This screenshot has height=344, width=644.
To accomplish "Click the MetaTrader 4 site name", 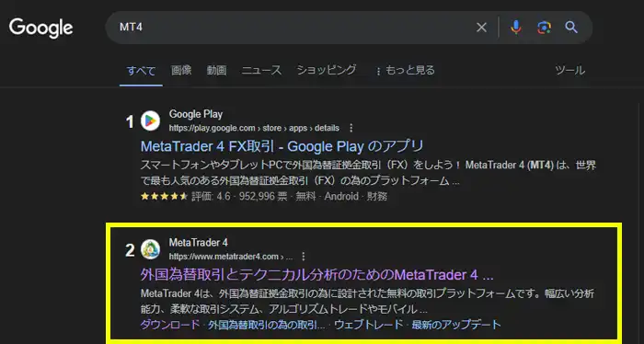I will (x=198, y=243).
